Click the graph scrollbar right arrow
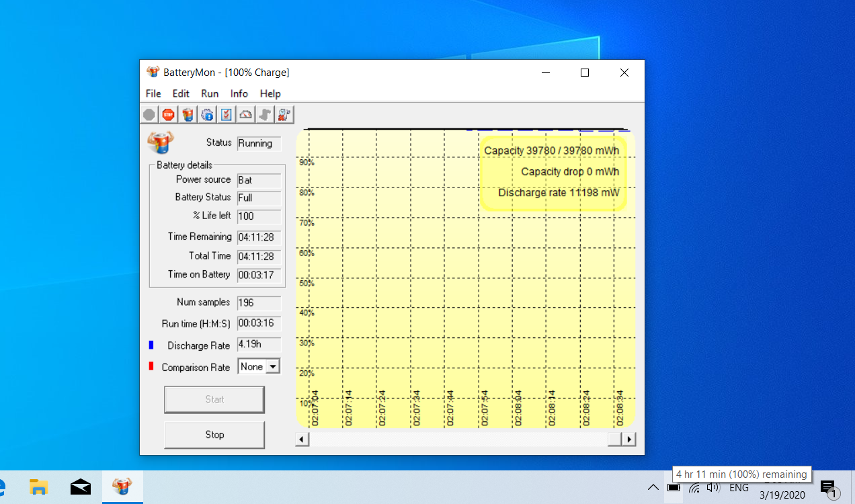 [629, 439]
